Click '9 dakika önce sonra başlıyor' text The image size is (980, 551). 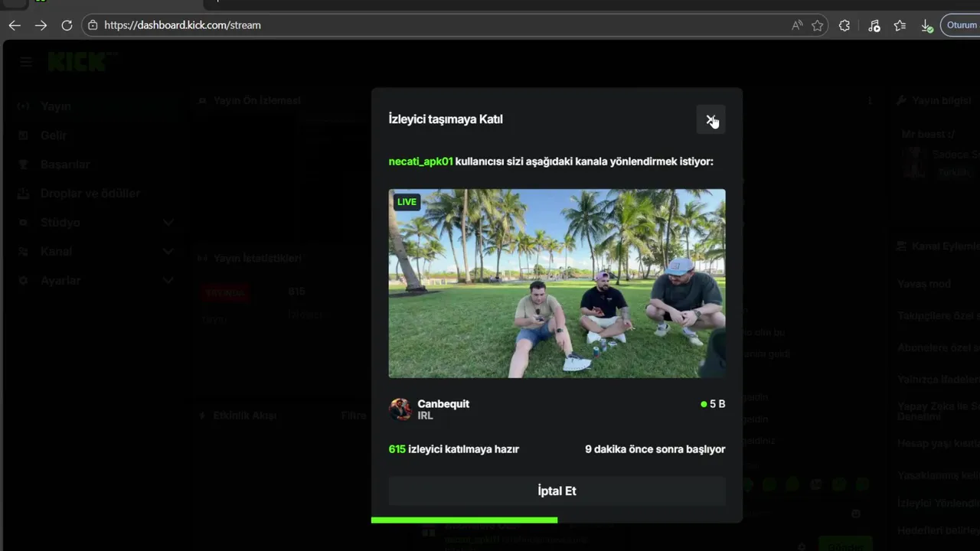pyautogui.click(x=655, y=449)
